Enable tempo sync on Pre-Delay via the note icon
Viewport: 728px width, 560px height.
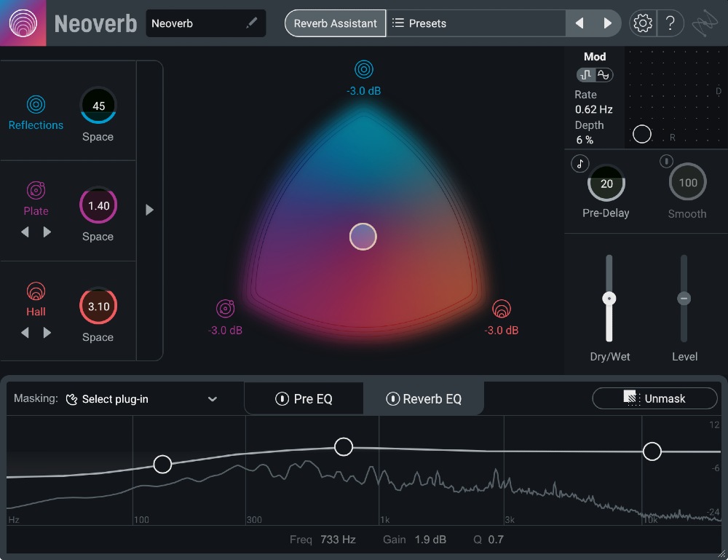[579, 163]
